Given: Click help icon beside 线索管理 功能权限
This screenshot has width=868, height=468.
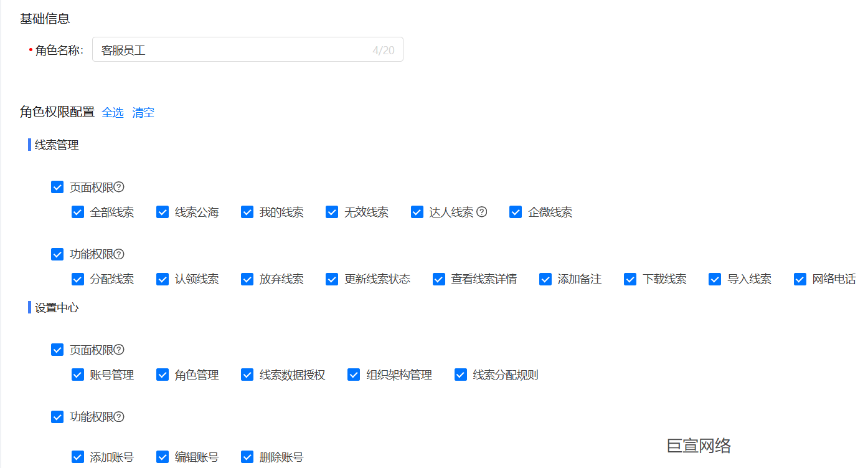Looking at the screenshot, I should pos(119,254).
